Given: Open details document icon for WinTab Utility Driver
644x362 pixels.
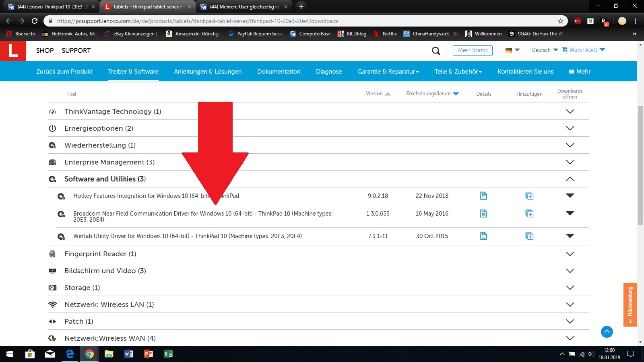Looking at the screenshot, I should 483,236.
